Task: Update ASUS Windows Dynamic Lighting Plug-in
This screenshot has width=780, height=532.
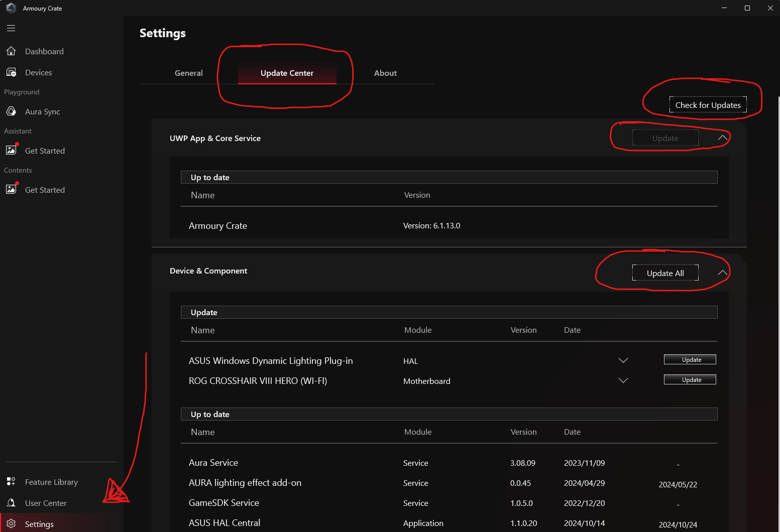Action: tap(690, 359)
